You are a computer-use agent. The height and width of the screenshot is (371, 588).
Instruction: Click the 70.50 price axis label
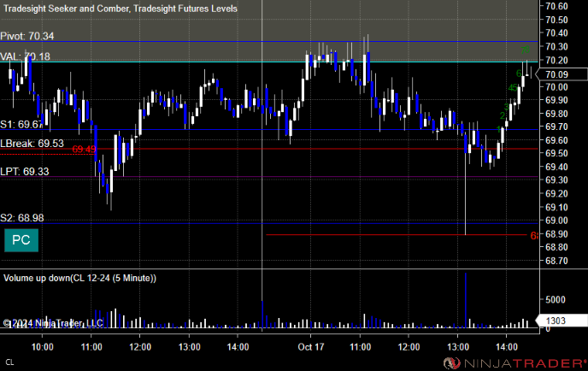click(x=556, y=20)
